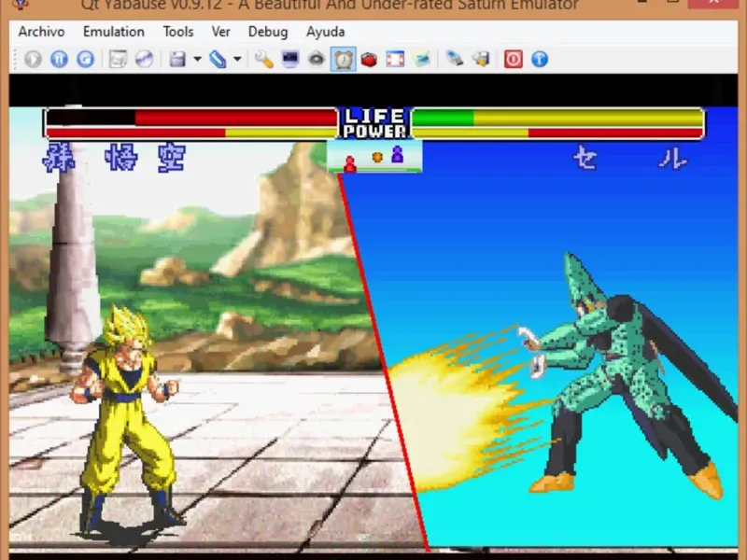Viewport: 747px width, 560px height.
Task: Click the blue paperclip load state icon
Action: [x=218, y=60]
